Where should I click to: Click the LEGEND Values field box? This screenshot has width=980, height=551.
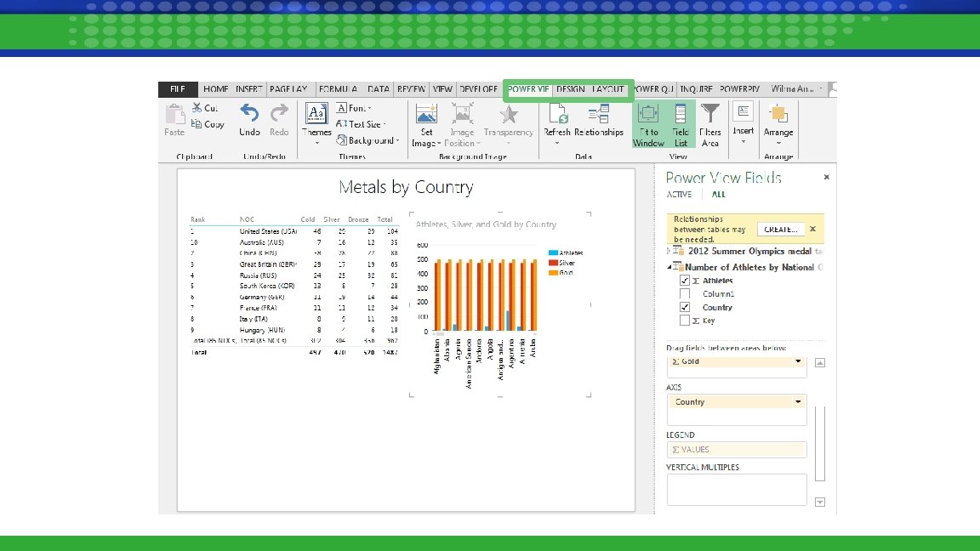737,450
